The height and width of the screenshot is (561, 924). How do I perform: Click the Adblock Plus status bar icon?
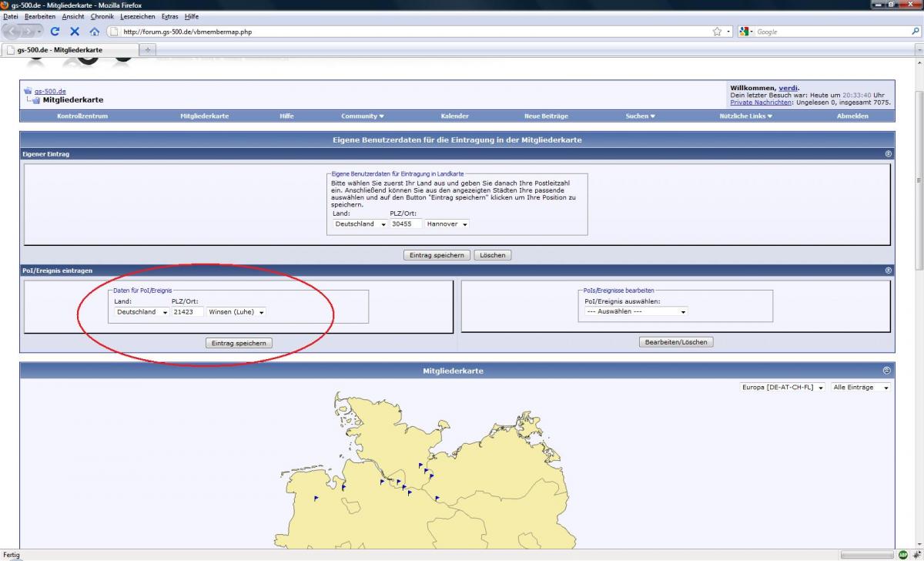[903, 554]
